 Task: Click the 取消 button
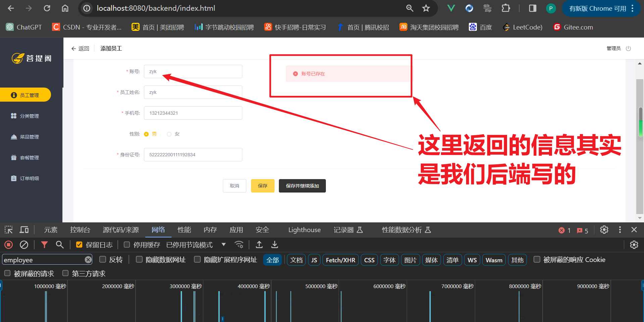tap(235, 186)
